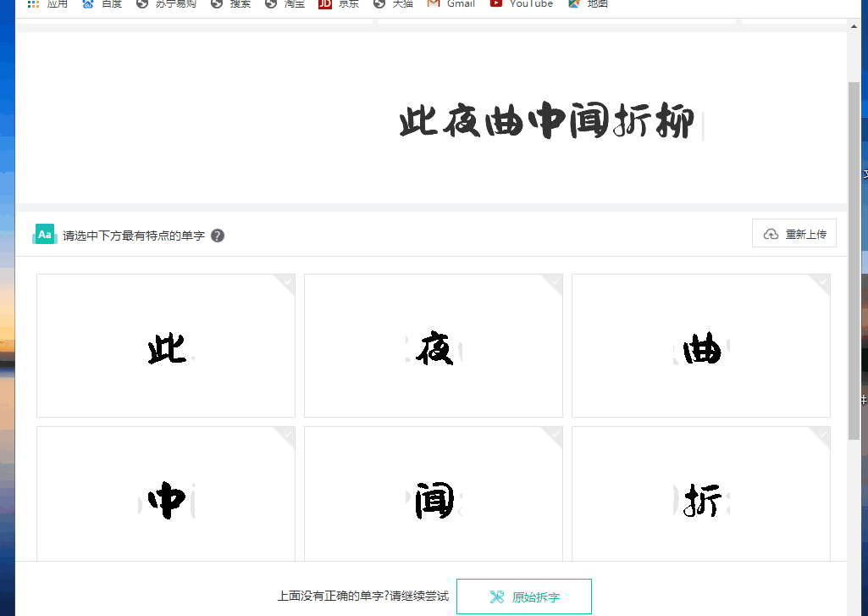The width and height of the screenshot is (868, 616).
Task: Click the Aa character-selection icon
Action: (44, 234)
